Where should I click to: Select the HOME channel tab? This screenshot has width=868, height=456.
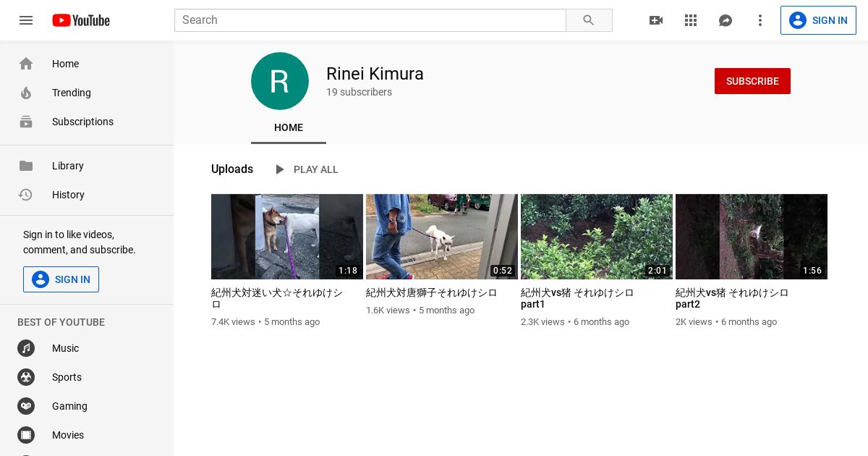click(289, 127)
